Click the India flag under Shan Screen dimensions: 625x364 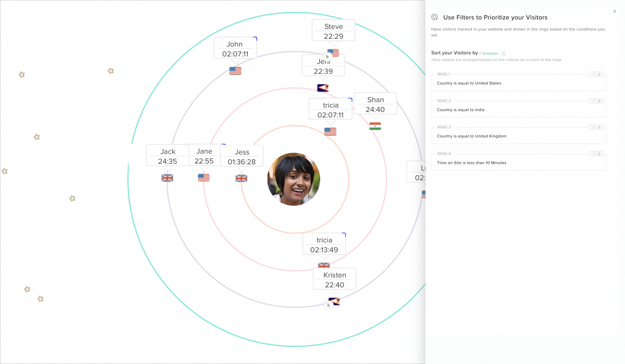(375, 126)
